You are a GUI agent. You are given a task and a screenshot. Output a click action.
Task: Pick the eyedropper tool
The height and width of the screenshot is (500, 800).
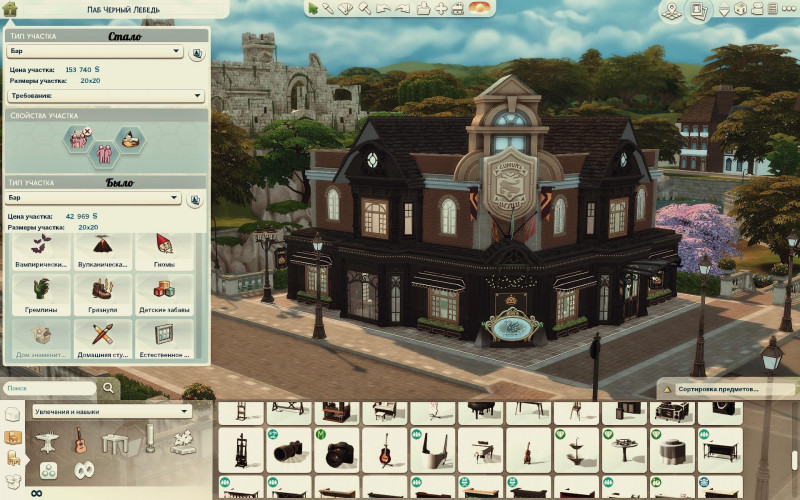point(328,8)
